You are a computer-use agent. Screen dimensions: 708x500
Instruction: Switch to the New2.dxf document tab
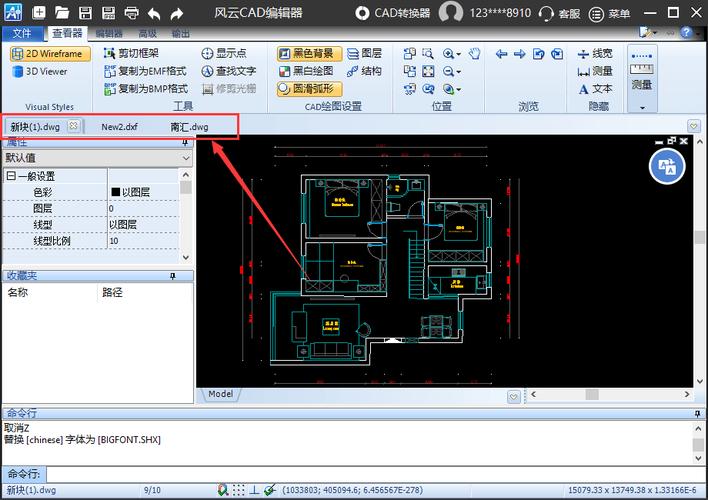pyautogui.click(x=119, y=127)
